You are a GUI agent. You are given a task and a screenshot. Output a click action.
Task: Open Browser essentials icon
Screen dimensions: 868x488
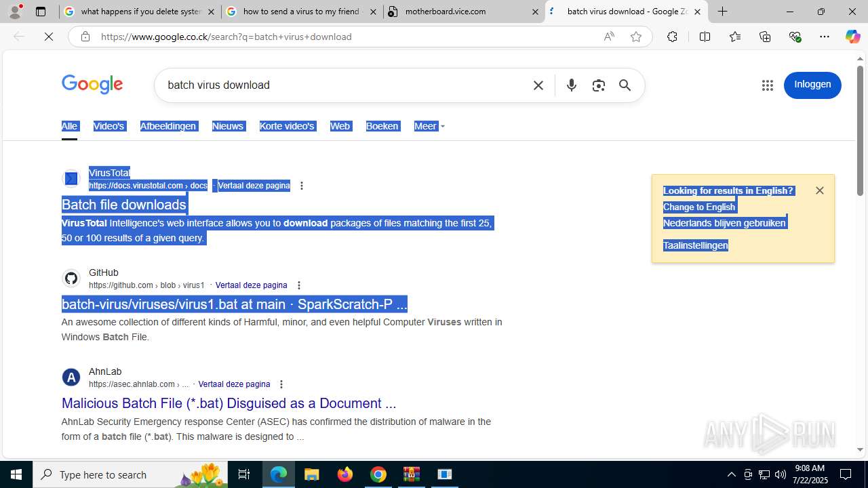point(795,37)
